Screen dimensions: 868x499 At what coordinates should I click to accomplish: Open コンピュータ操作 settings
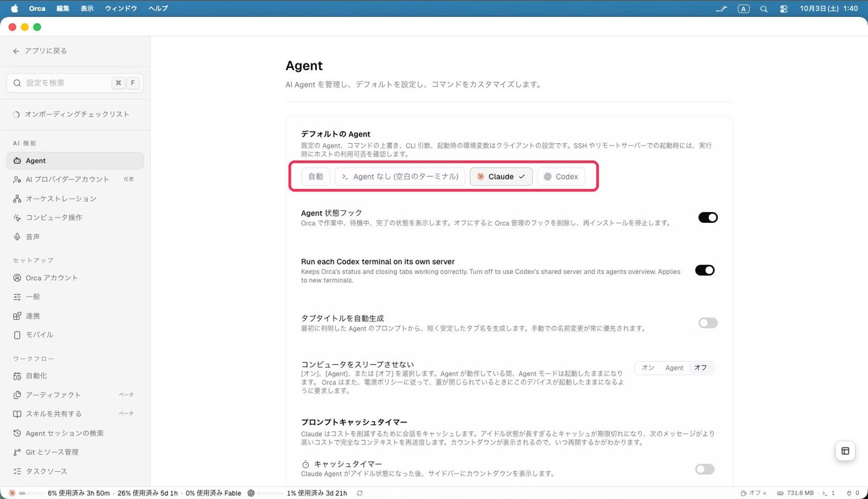[75, 217]
